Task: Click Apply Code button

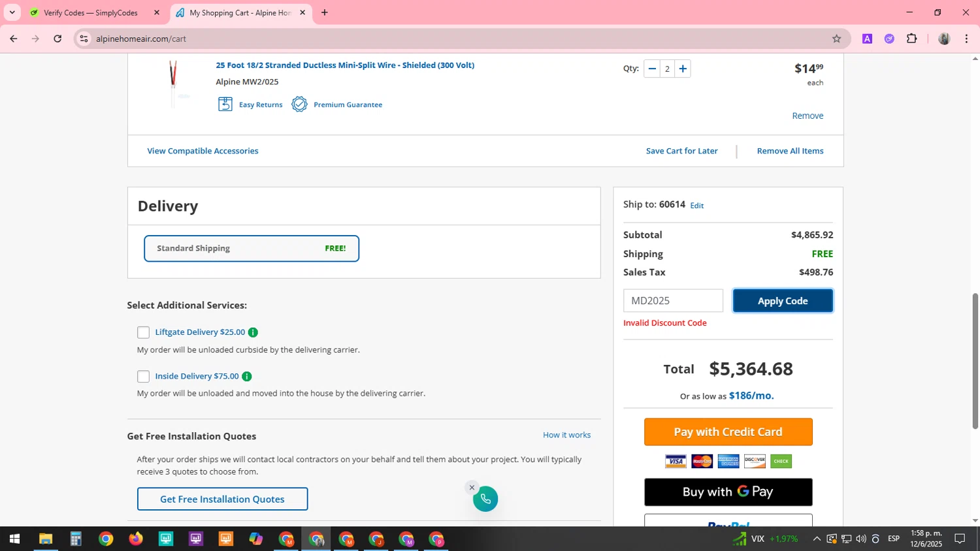Action: pyautogui.click(x=783, y=301)
